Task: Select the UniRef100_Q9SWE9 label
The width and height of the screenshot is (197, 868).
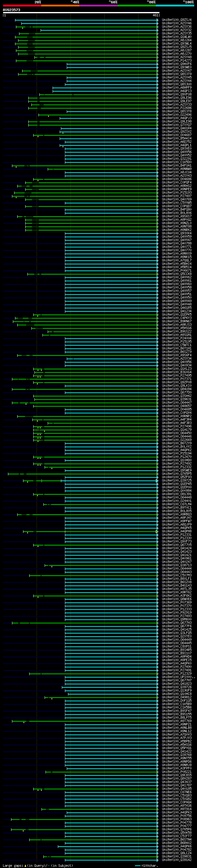Action: click(176, 470)
